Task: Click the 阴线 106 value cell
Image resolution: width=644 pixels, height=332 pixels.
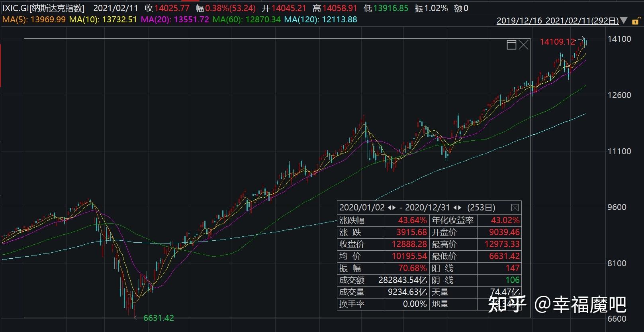Action: tap(499, 280)
